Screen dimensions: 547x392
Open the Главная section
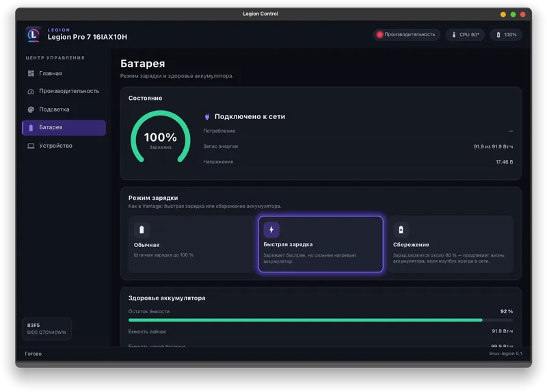click(64, 73)
